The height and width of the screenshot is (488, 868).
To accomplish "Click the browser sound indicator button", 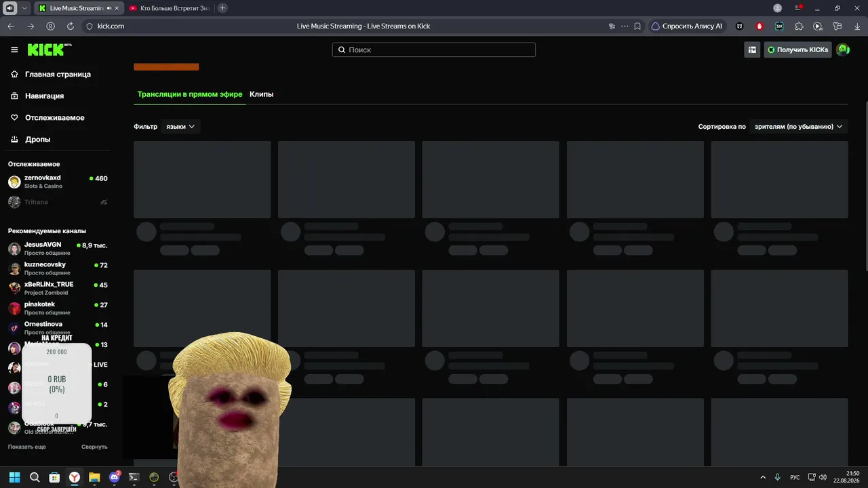I will 9,8.
